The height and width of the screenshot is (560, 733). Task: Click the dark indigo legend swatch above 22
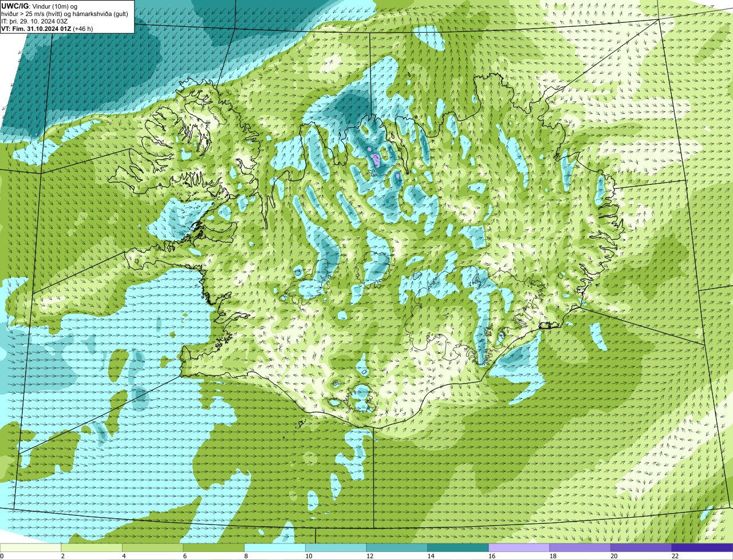(x=702, y=547)
